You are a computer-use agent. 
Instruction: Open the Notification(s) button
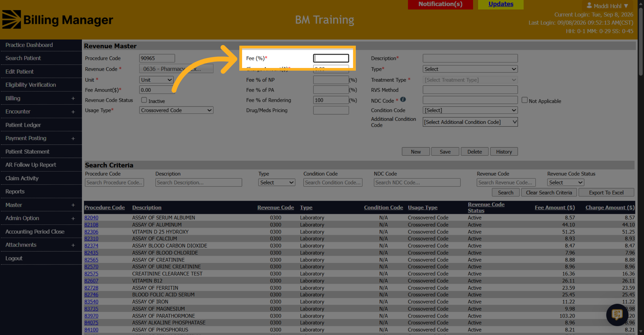[440, 4]
